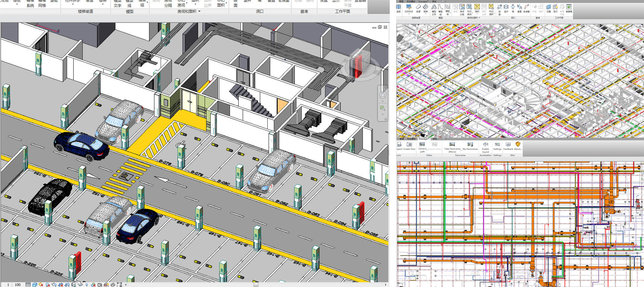This screenshot has width=644, height=287.
Task: Click the Enscape Create View camera icon
Action: (409, 144)
